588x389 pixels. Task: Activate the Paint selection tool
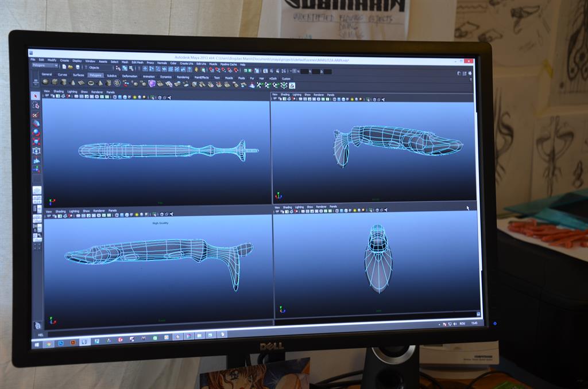[x=36, y=114]
